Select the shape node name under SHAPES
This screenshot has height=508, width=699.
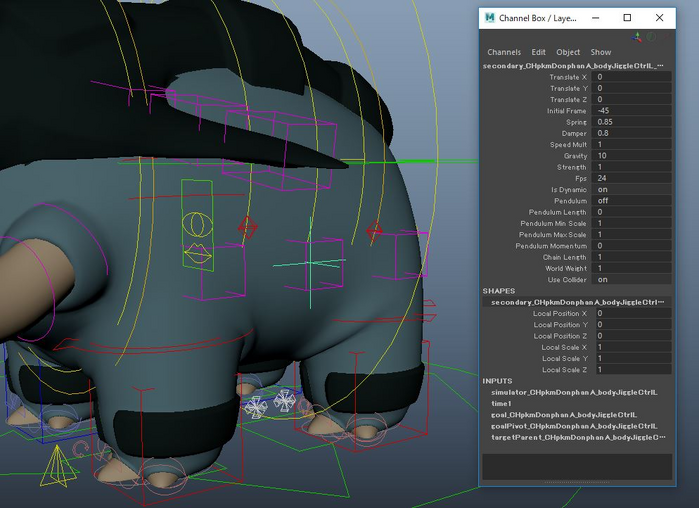click(x=577, y=302)
